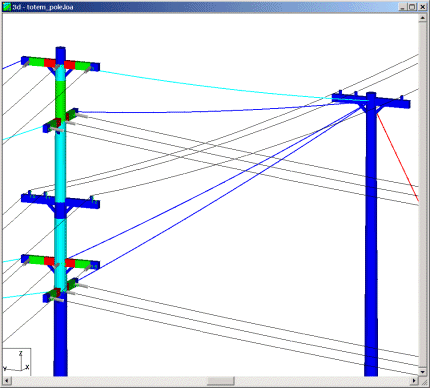Click the horizontal scrollbar left arrow

point(7,380)
